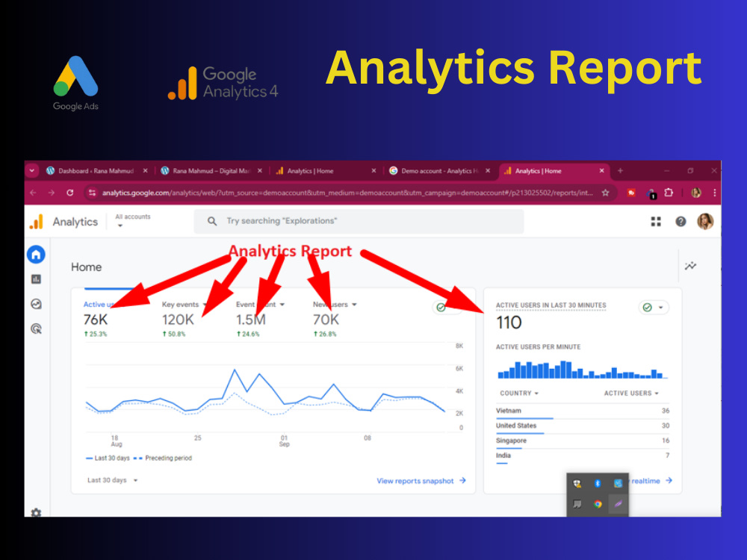
Task: Bookmark the page with star icon
Action: point(606,193)
